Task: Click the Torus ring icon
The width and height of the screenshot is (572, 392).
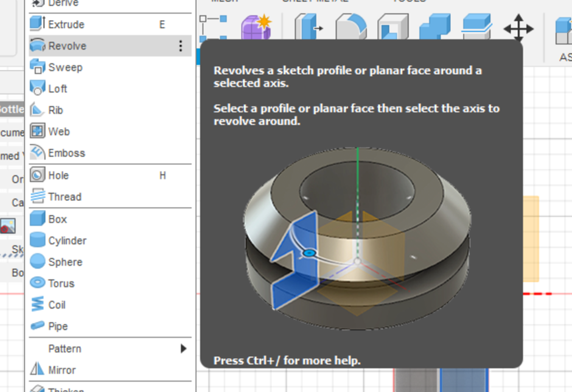Action: tap(37, 283)
